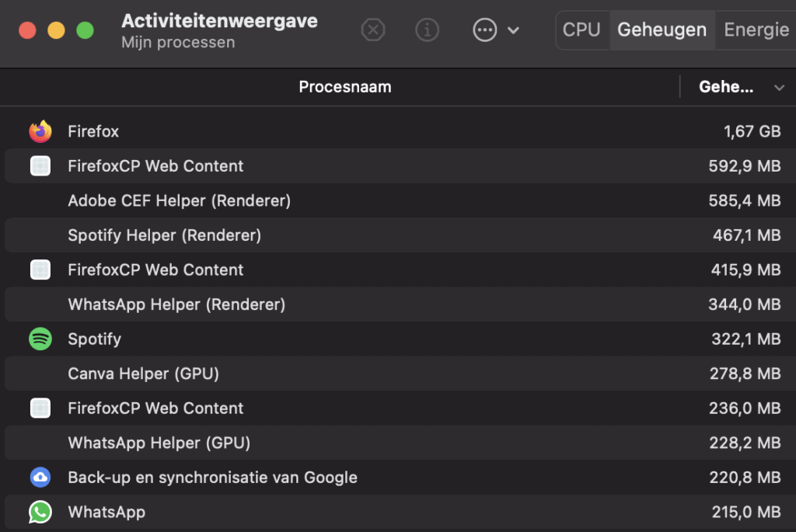
Task: Click the stop process (X) toolbar icon
Action: coord(373,30)
